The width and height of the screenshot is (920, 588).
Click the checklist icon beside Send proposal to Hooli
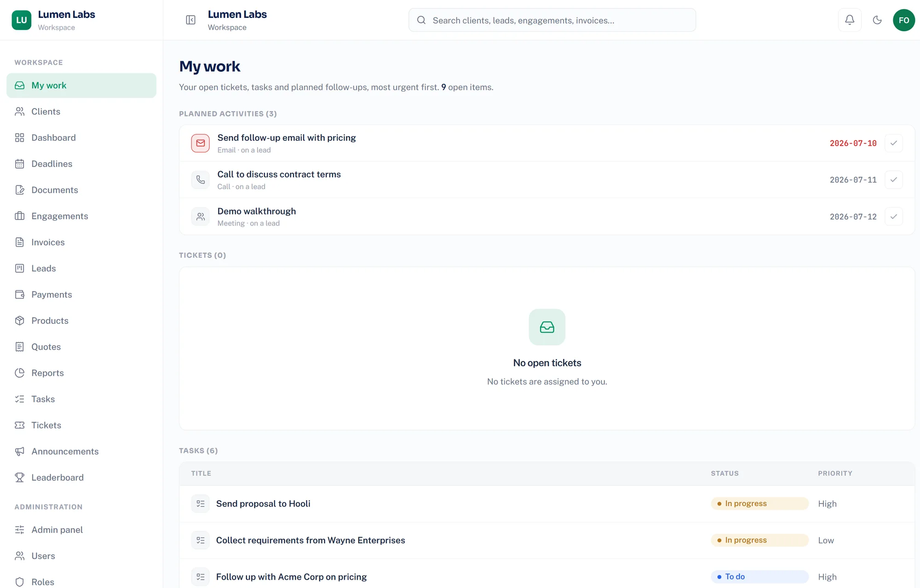click(201, 504)
